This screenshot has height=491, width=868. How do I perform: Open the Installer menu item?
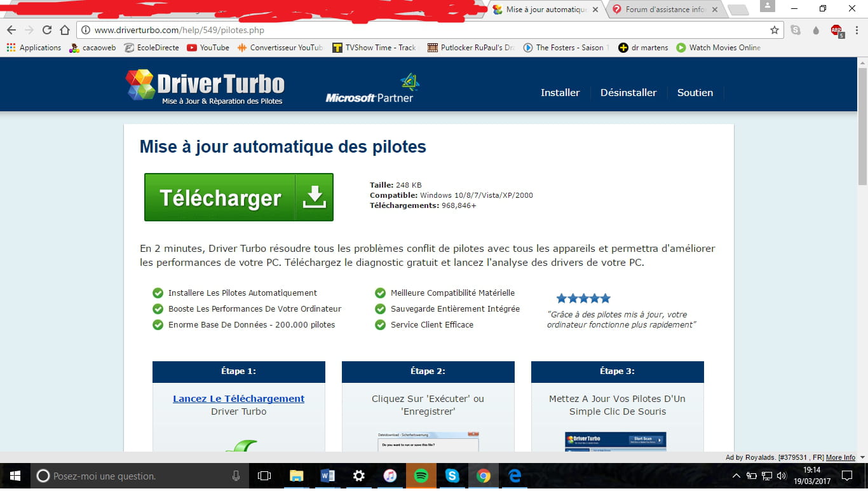[560, 92]
